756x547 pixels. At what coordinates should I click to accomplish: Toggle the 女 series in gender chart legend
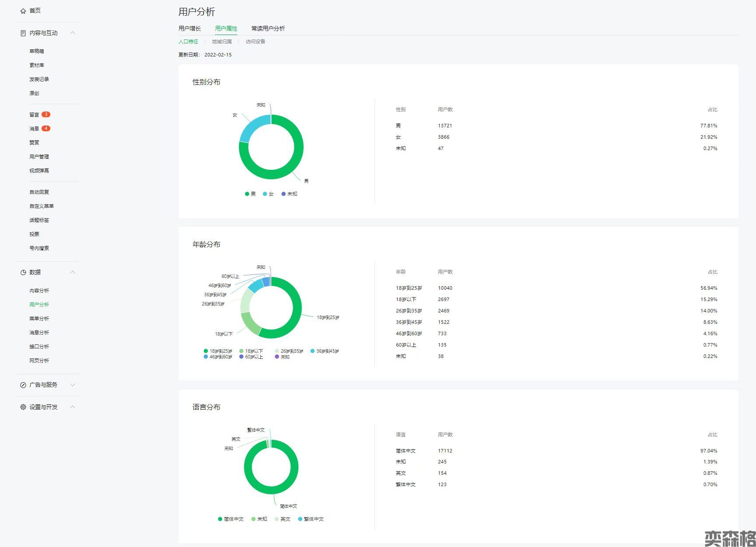[x=268, y=194]
